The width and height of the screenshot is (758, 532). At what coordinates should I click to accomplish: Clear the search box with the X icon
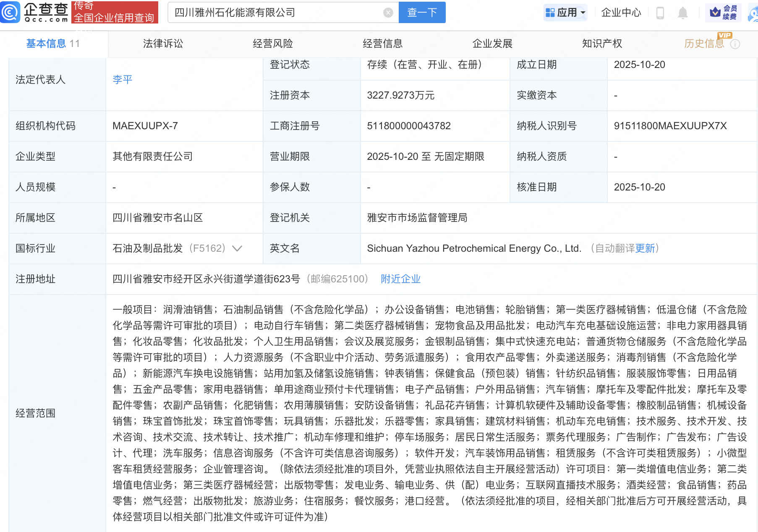click(388, 13)
